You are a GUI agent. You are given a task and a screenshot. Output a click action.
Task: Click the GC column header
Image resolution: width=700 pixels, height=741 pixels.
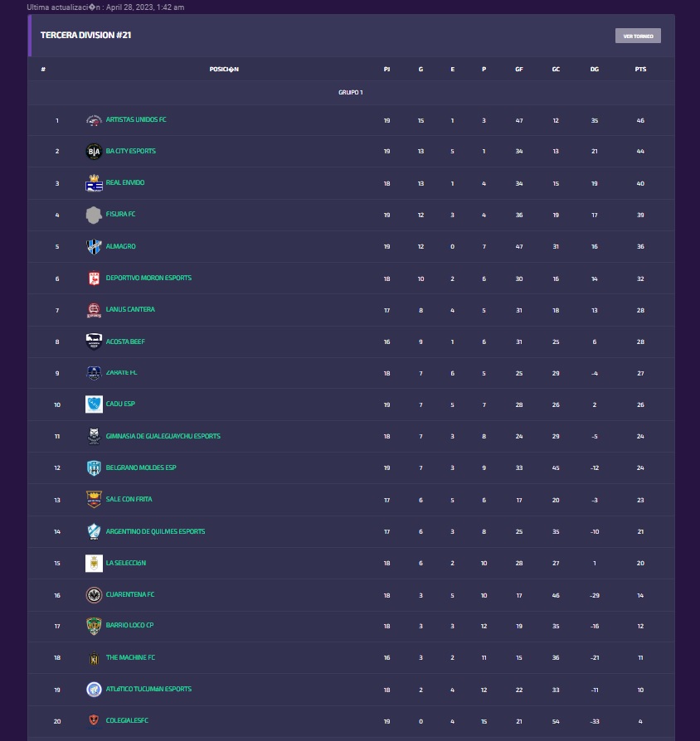(x=556, y=69)
